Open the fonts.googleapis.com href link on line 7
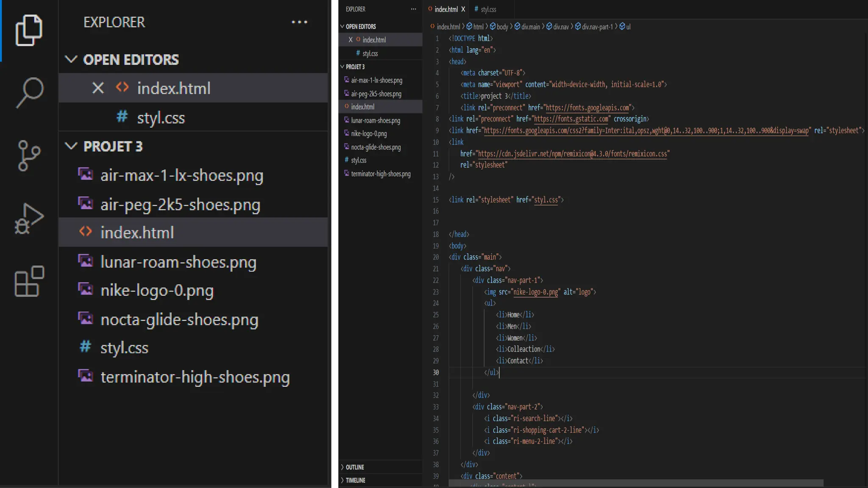868x488 pixels. pos(587,108)
